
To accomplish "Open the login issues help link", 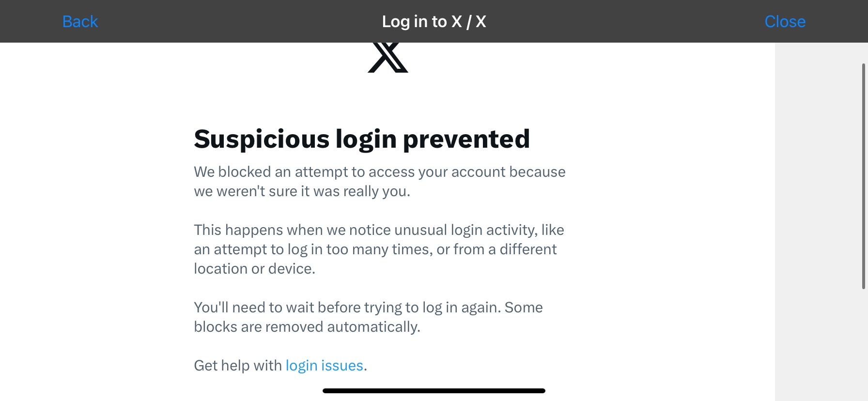I will pos(324,365).
